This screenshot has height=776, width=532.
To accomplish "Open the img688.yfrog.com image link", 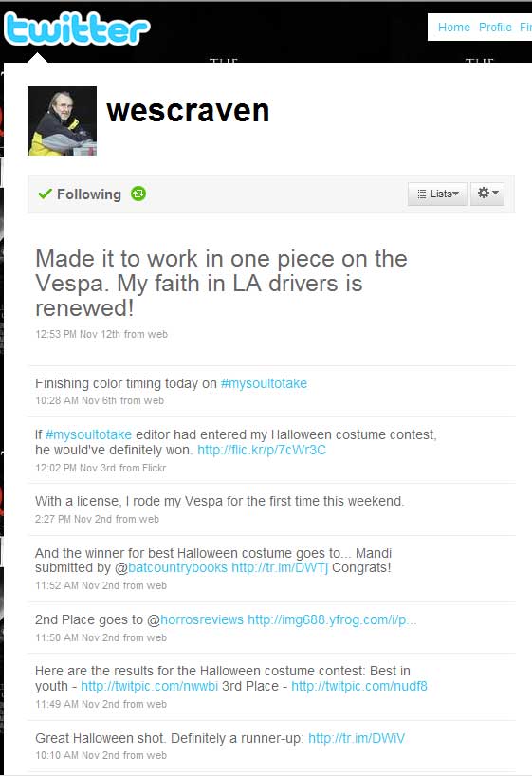I will click(332, 619).
